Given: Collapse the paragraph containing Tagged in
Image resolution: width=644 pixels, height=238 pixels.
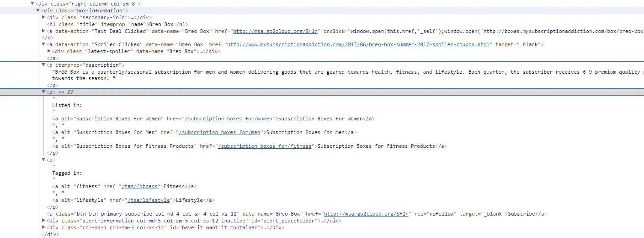Looking at the screenshot, I should click(x=44, y=160).
